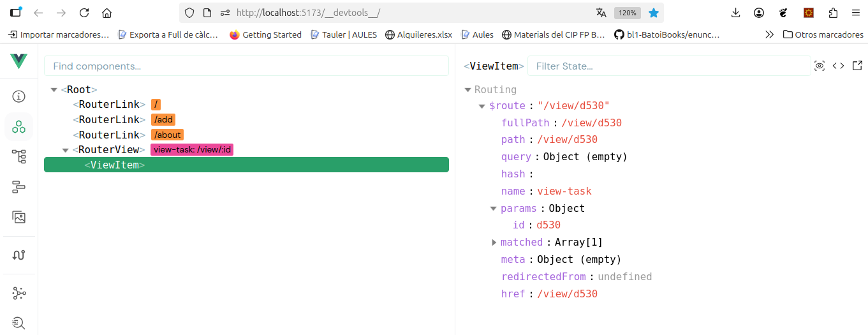Open the Timeline tab icon
868x335 pixels.
pyautogui.click(x=18, y=187)
